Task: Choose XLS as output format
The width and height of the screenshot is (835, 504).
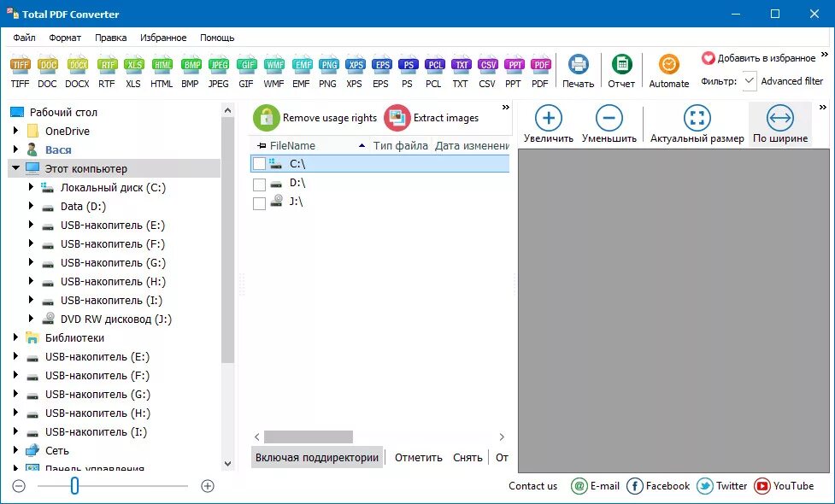Action: (x=133, y=65)
